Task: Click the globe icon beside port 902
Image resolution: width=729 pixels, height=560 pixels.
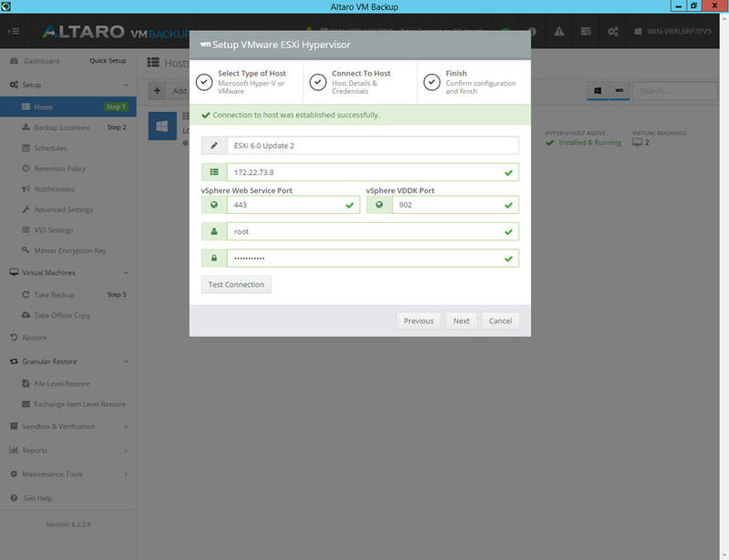Action: click(379, 205)
